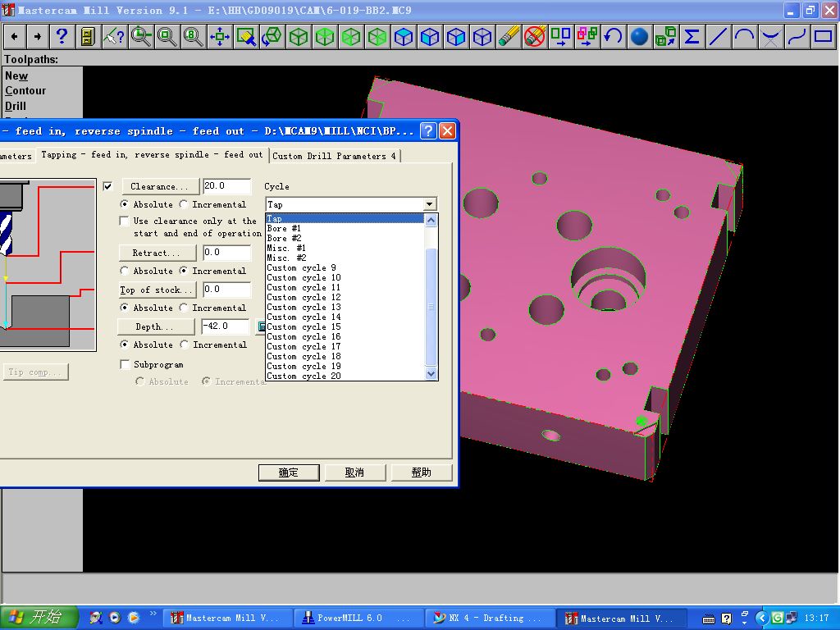This screenshot has height=630, width=840.
Task: Select the Create line icon
Action: click(x=718, y=37)
